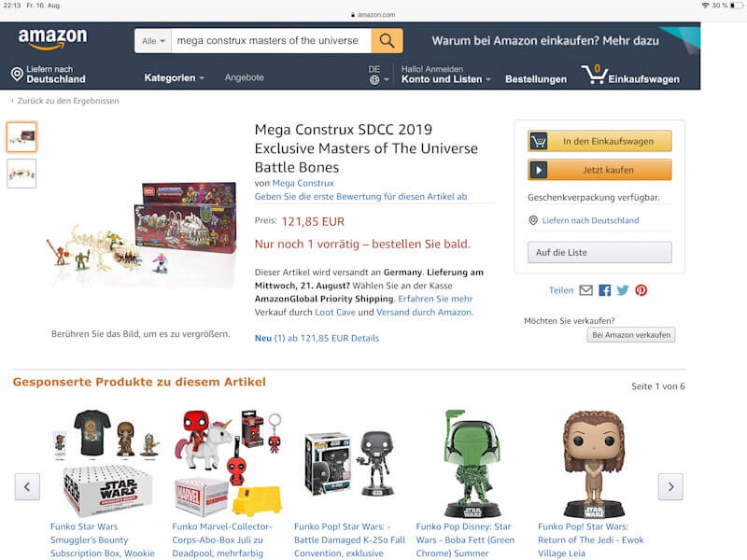Expand Konto und Listen dropdown

tap(446, 79)
